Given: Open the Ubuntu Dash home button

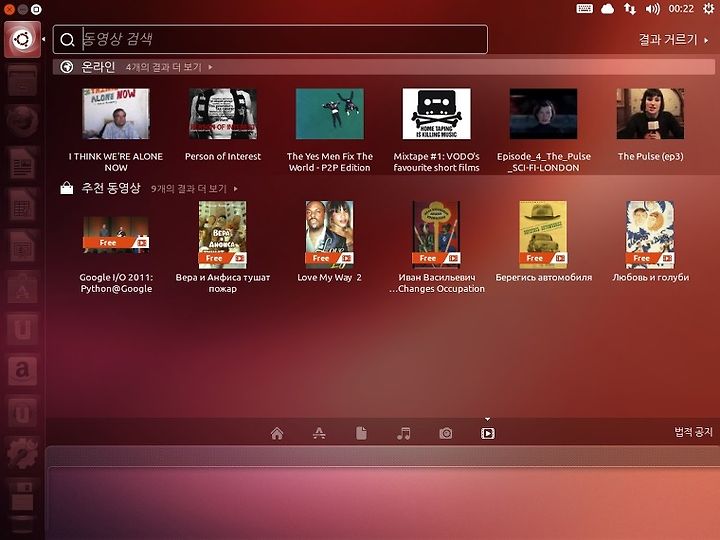Looking at the screenshot, I should pyautogui.click(x=22, y=39).
